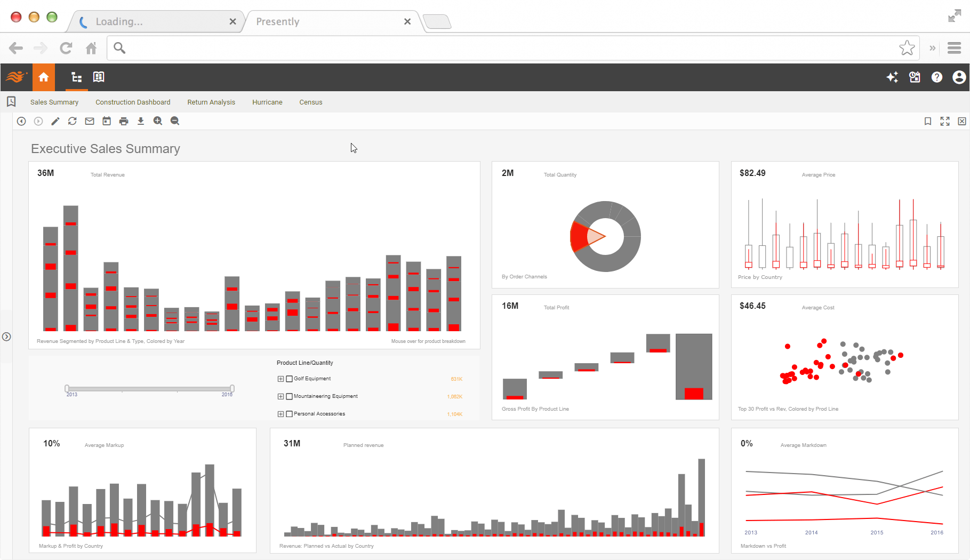The width and height of the screenshot is (970, 560).
Task: Reload the browser page
Action: click(x=66, y=48)
